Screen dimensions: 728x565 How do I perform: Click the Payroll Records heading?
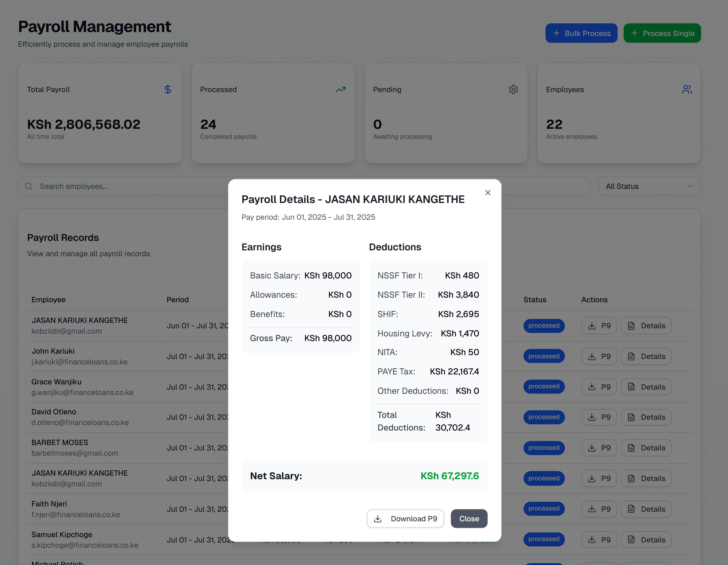pos(63,238)
